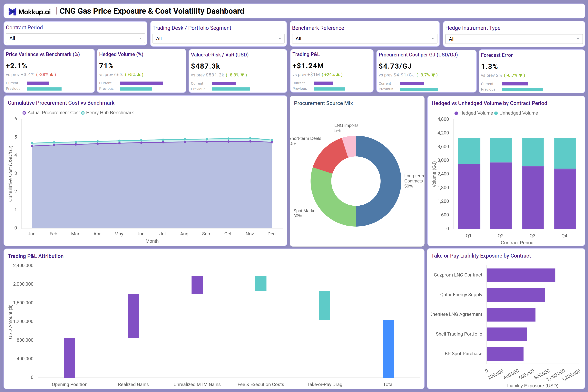588x392 pixels.
Task: Click the 71% hedged volume value
Action: point(106,66)
